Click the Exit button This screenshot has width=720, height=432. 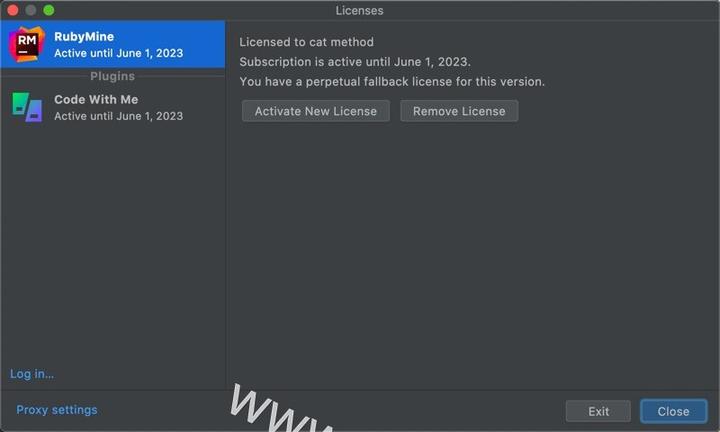coord(598,411)
